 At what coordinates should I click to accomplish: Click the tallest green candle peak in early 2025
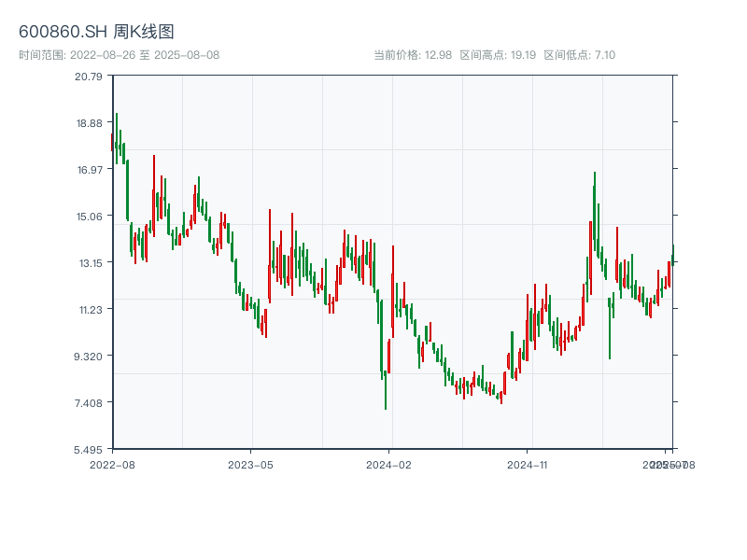click(x=595, y=212)
